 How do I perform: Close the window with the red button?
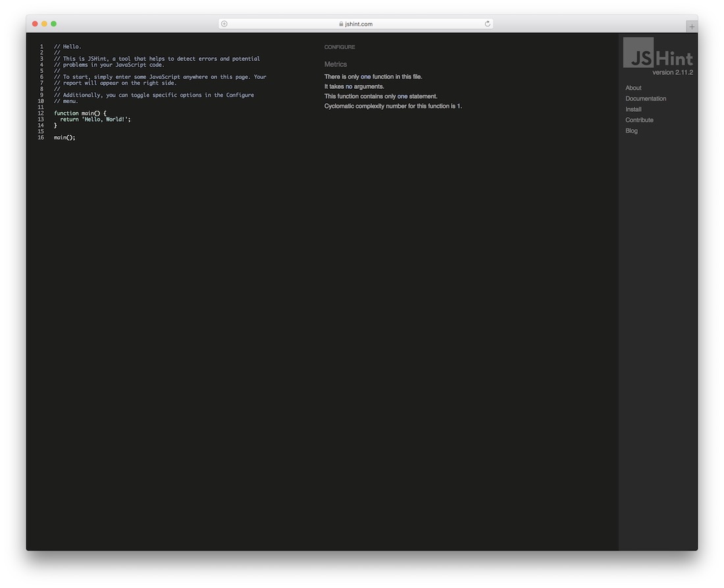click(35, 24)
